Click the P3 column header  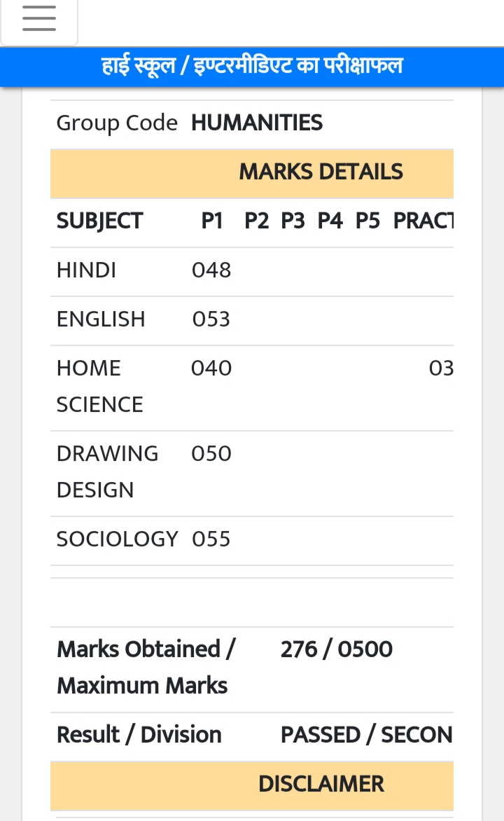pos(293,221)
